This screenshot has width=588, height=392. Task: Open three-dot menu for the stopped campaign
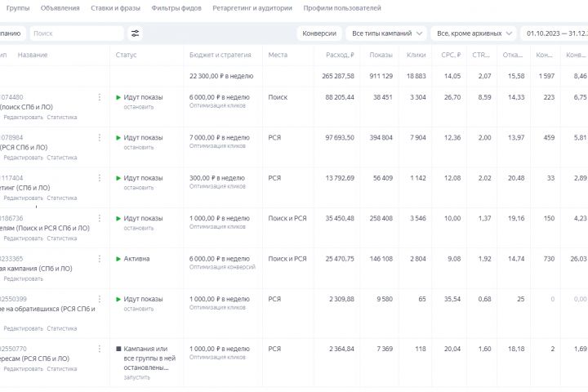[x=100, y=349]
